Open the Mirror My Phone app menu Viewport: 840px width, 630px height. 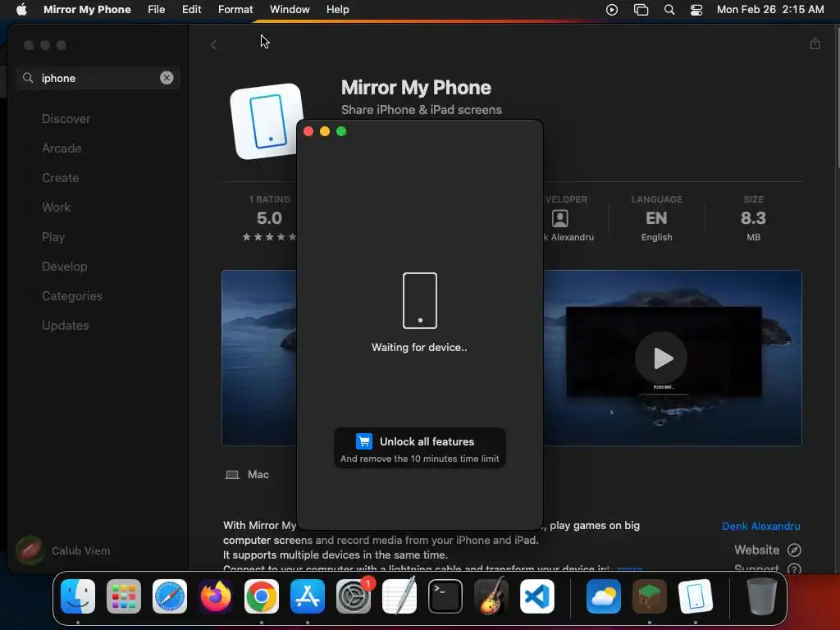(x=87, y=10)
